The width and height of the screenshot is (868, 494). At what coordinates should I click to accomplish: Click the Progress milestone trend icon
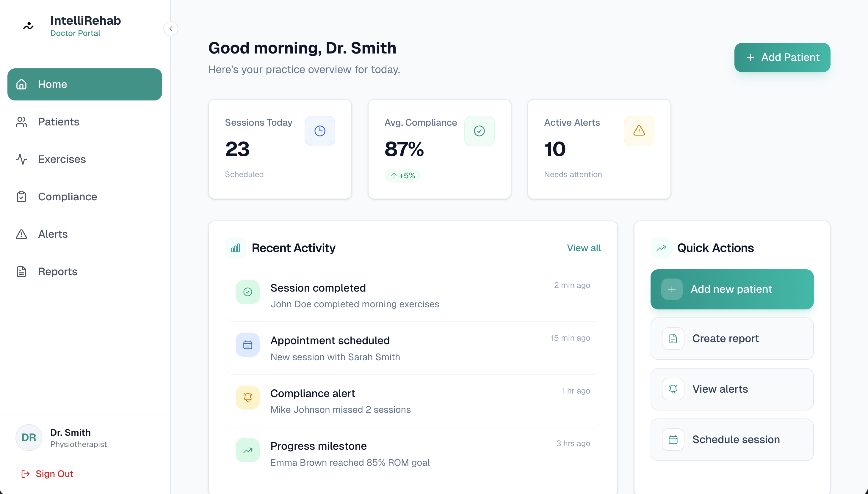(247, 450)
